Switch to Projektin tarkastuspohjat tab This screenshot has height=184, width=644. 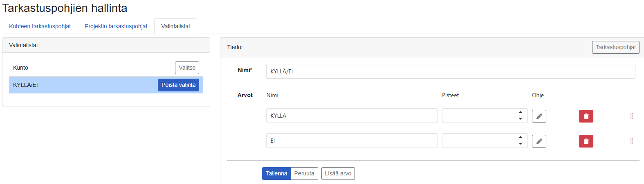pyautogui.click(x=116, y=26)
